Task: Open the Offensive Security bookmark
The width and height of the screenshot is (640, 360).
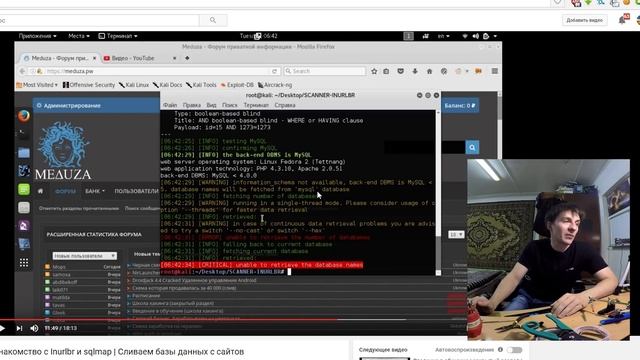Action: [89, 85]
